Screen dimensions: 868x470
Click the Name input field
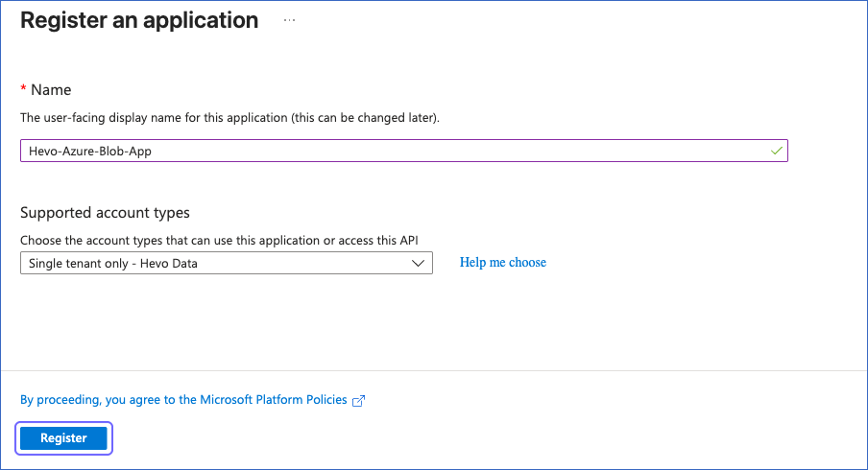tap(404, 151)
